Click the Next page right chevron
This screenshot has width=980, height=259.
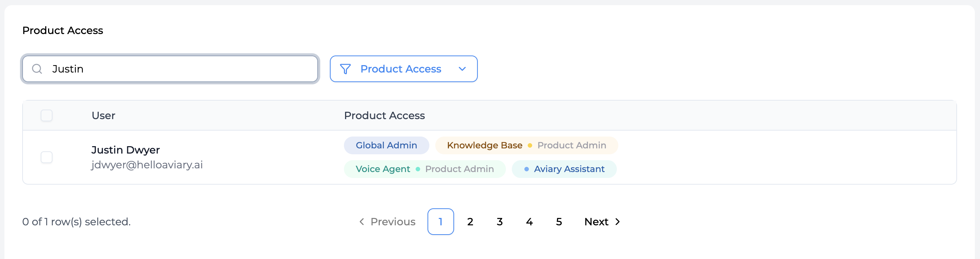coord(618,222)
